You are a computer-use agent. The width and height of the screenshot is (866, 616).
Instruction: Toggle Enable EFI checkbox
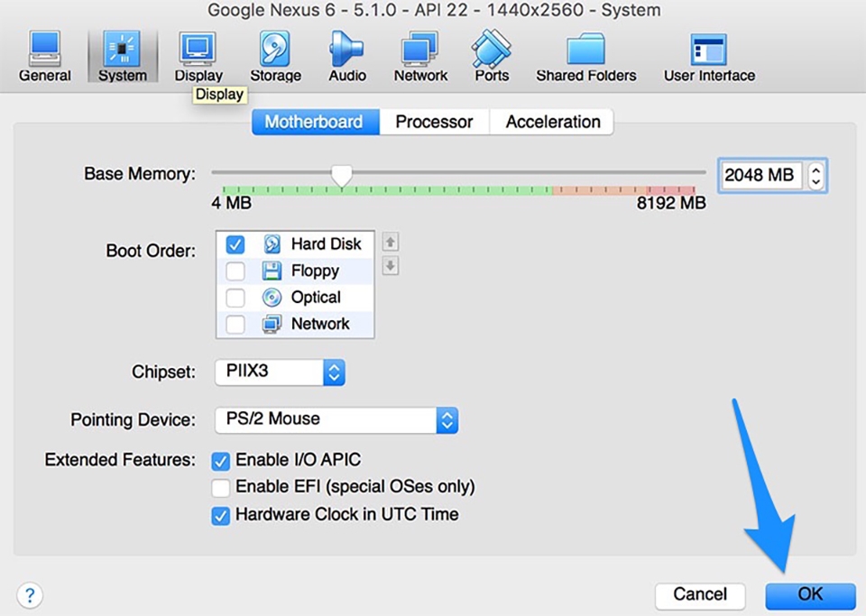pyautogui.click(x=220, y=487)
